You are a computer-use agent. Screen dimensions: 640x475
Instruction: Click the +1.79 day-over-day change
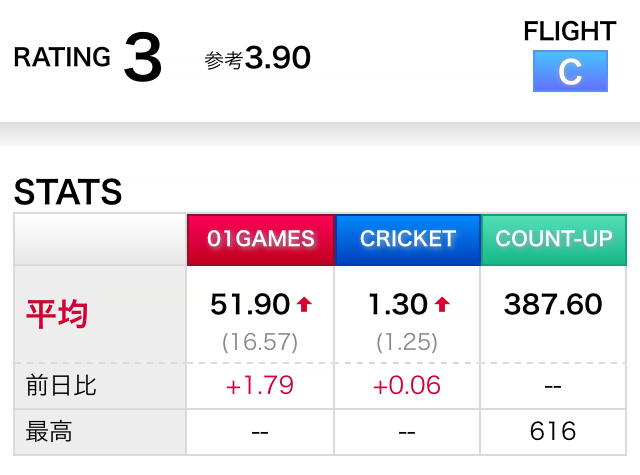pos(260,385)
